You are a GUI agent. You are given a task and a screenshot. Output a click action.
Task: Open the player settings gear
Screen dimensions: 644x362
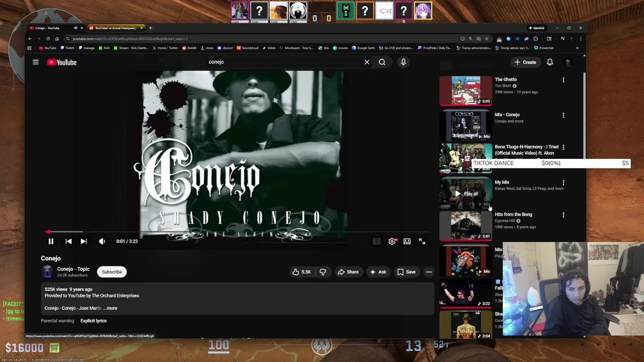392,241
